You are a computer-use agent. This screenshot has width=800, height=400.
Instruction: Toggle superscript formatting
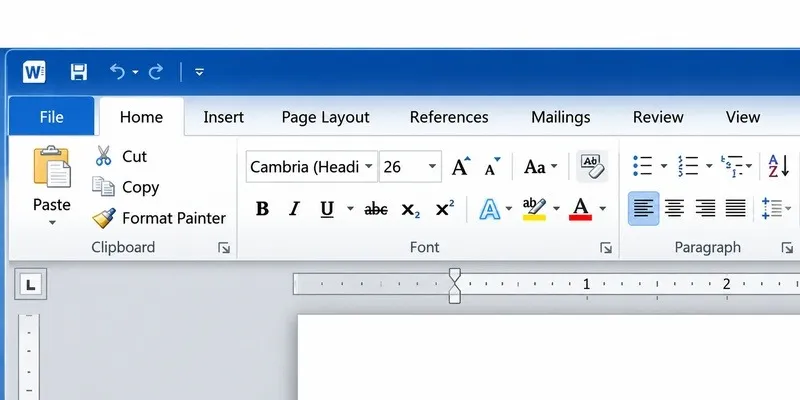(x=445, y=209)
